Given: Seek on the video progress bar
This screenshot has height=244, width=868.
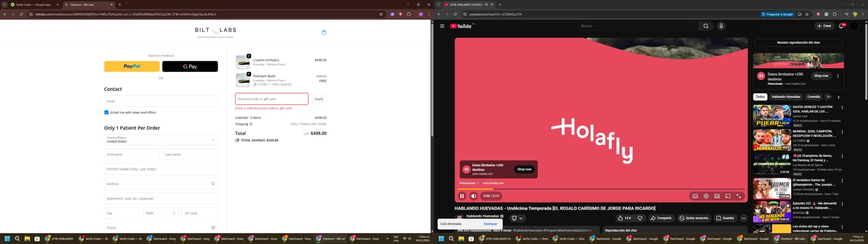Looking at the screenshot, I should pyautogui.click(x=601, y=189).
